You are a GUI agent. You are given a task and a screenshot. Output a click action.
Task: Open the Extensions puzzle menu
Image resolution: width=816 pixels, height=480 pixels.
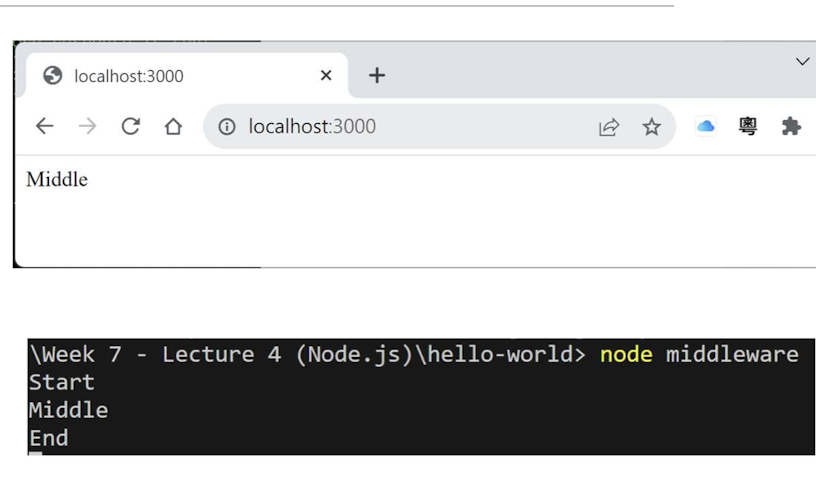[791, 126]
